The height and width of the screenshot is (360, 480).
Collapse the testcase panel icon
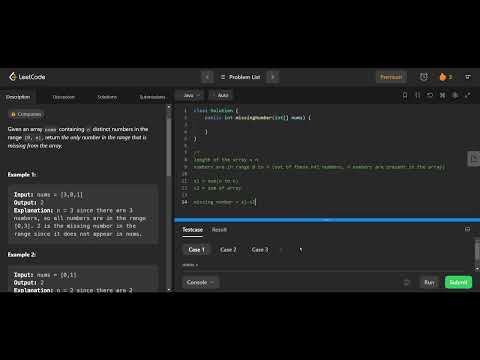pos(467,229)
